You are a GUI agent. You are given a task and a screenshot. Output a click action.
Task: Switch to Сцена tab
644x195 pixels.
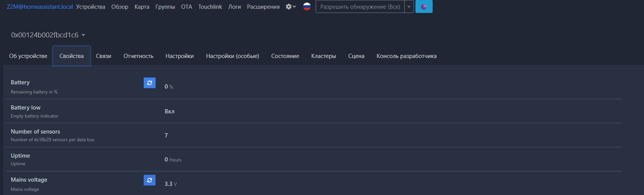tap(356, 56)
